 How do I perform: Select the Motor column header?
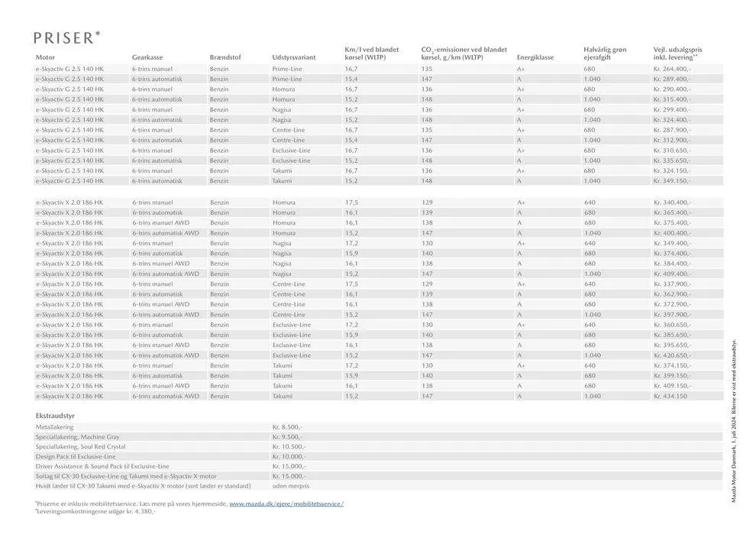point(45,57)
